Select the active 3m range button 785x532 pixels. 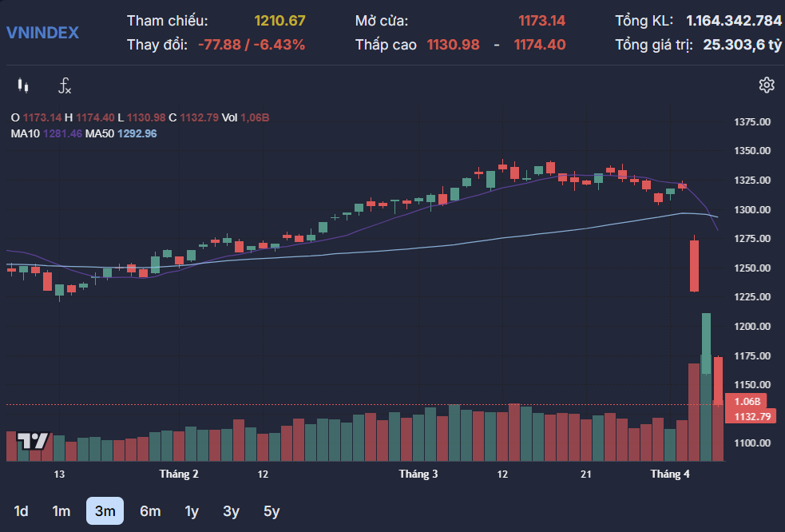[105, 511]
